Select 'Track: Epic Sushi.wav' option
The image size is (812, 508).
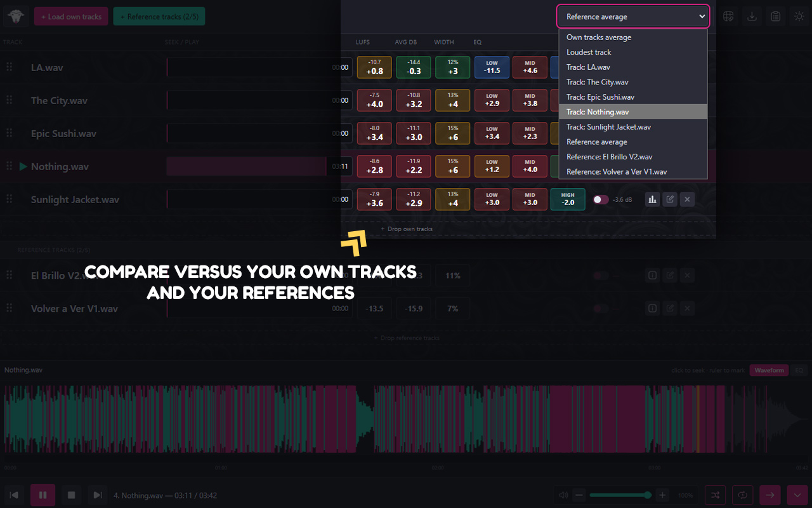[x=633, y=97]
